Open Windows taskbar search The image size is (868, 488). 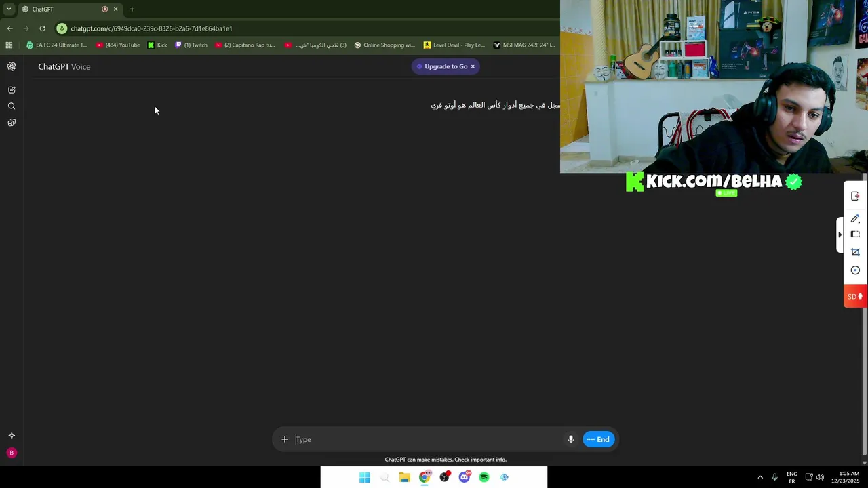coord(384,477)
